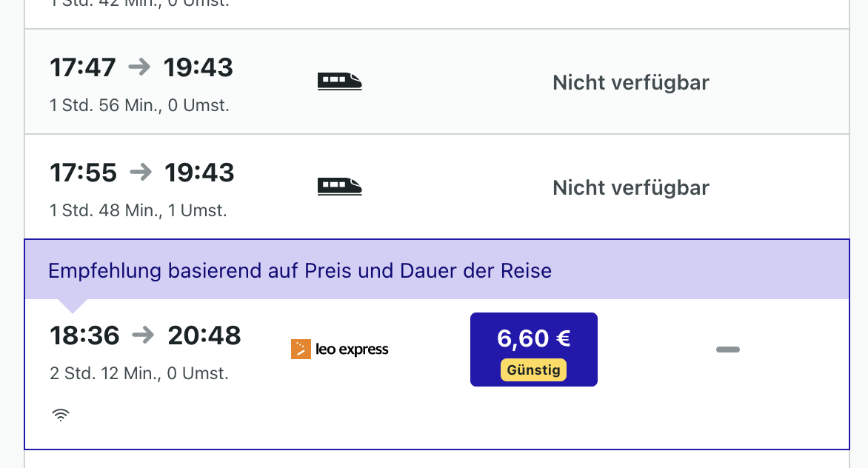Click the arrow between 18:36 and 20:48
Screen dimensions: 868x468
pos(143,335)
